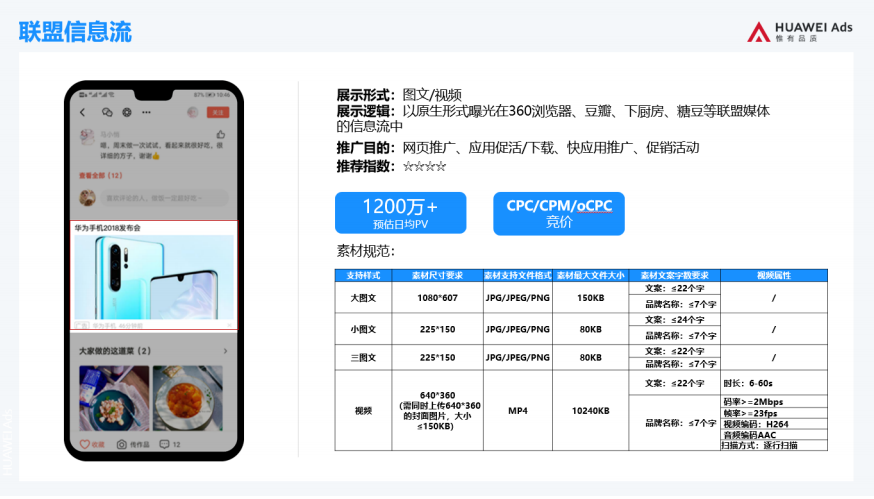Click the 推荐指数 star rating

tap(425, 166)
